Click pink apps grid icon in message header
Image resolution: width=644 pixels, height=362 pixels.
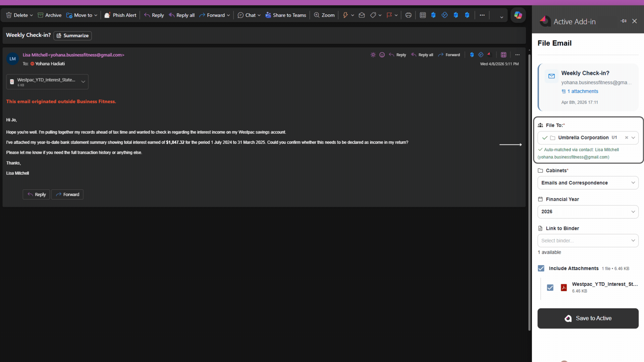[503, 55]
